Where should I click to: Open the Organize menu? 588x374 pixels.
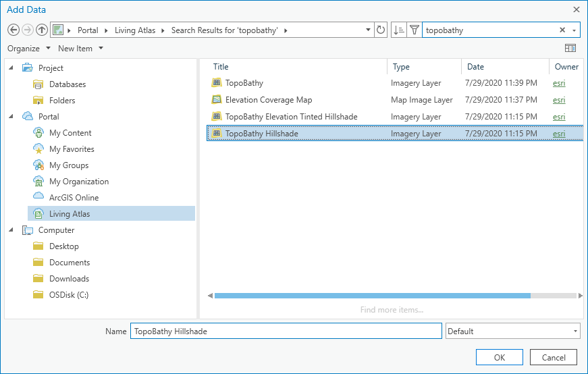pos(29,48)
